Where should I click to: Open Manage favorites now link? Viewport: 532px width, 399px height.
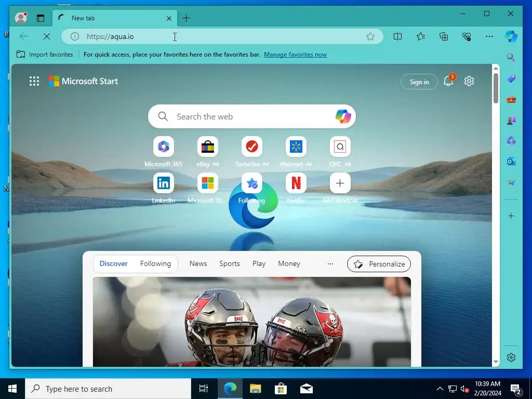point(295,54)
